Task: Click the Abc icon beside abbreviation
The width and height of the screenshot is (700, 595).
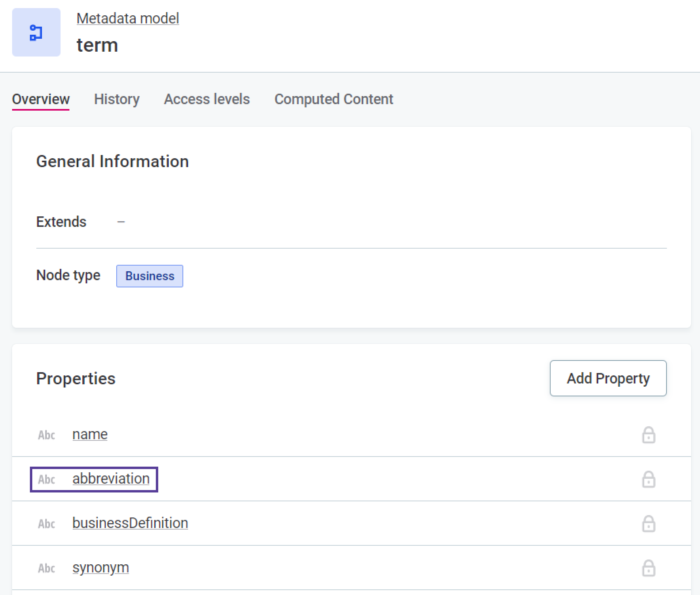Action: pos(46,479)
